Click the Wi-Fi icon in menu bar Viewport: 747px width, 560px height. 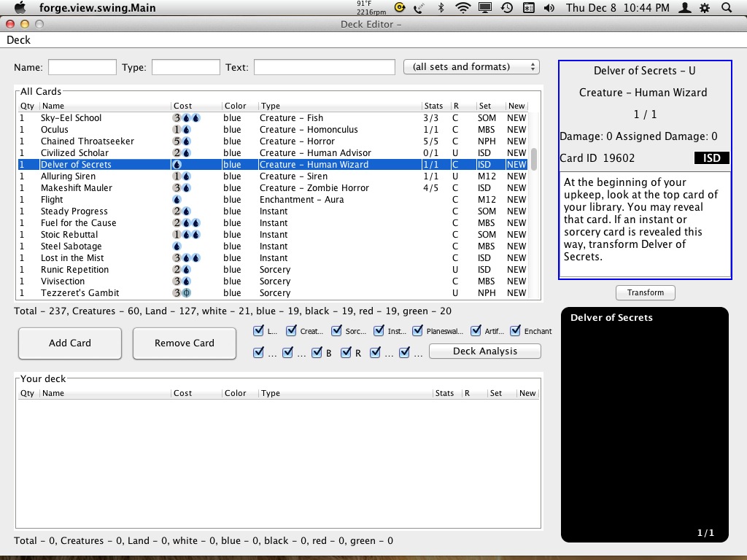pos(462,8)
